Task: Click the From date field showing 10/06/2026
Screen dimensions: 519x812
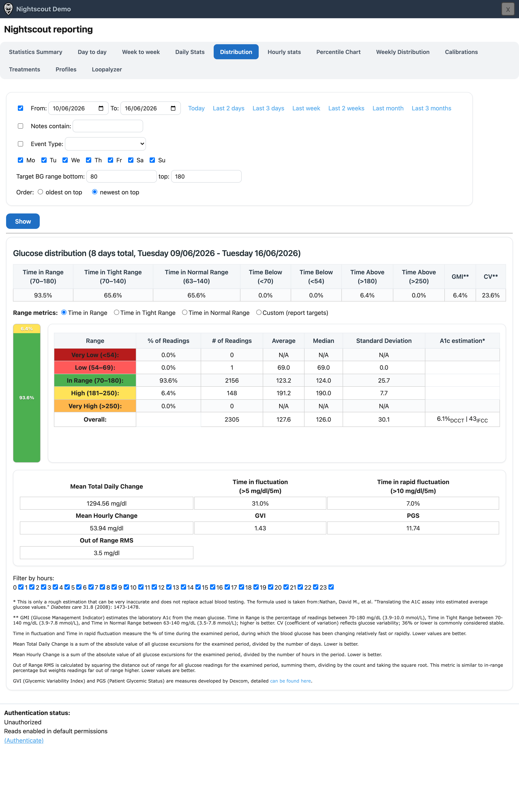Action: click(78, 108)
